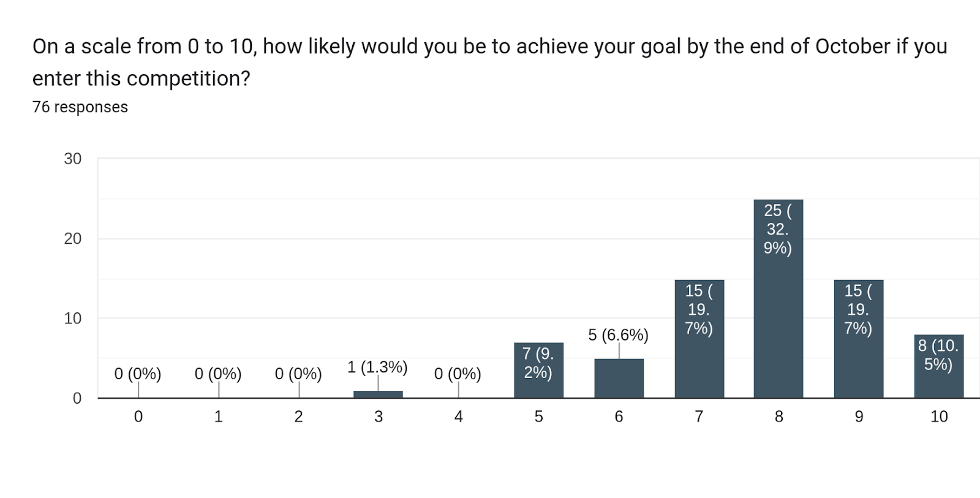The width and height of the screenshot is (980, 498).
Task: Click the '0 (0%)' label above rating 0
Action: pos(138,374)
